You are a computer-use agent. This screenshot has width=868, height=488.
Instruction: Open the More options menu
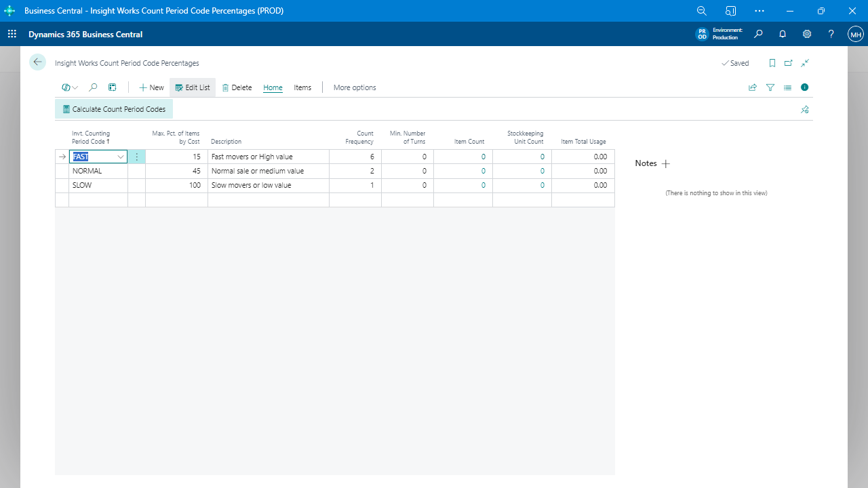pyautogui.click(x=354, y=87)
